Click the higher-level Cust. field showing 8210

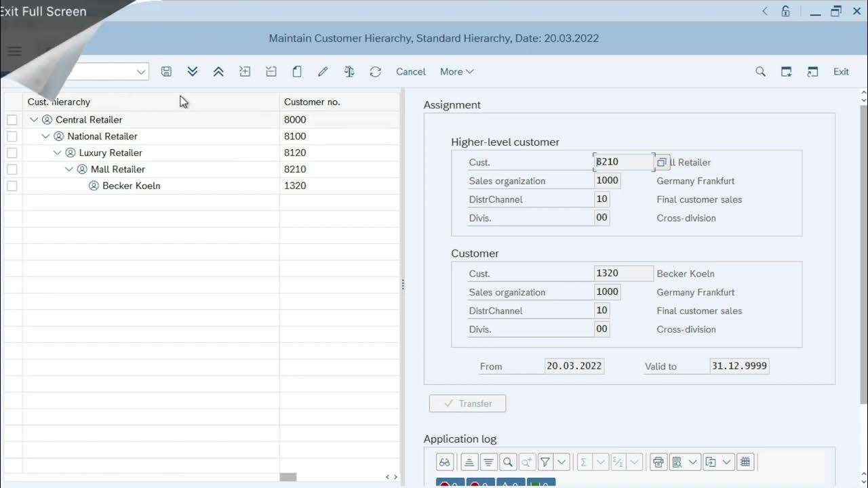[x=623, y=163]
